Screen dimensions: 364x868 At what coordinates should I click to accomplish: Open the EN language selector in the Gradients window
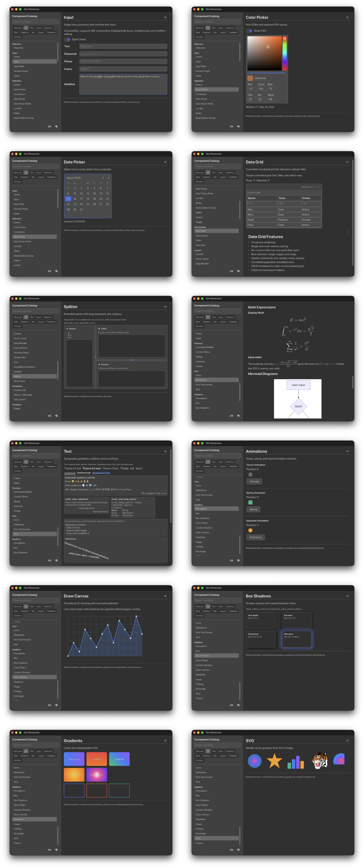[x=50, y=850]
